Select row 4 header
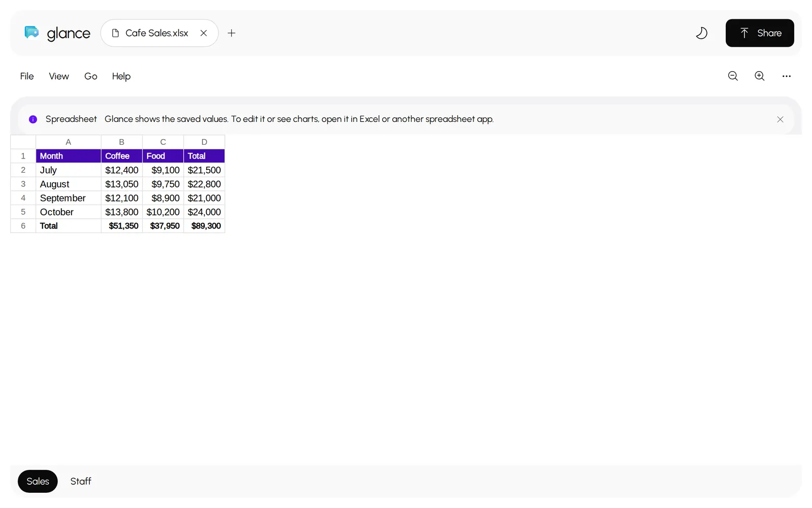The width and height of the screenshot is (812, 508). coord(23,198)
